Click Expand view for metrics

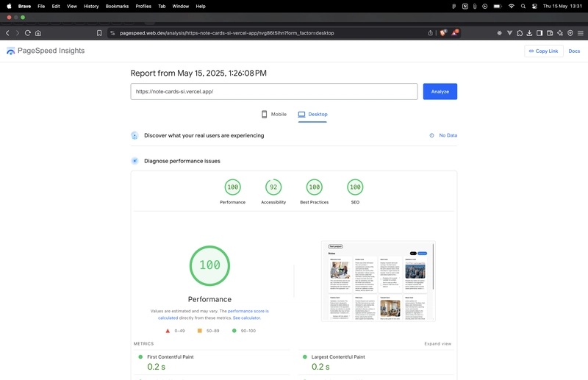[x=437, y=343]
